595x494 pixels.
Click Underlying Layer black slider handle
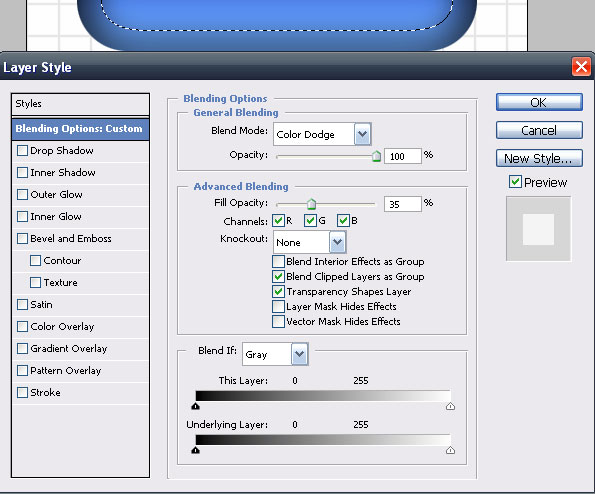pyautogui.click(x=195, y=450)
